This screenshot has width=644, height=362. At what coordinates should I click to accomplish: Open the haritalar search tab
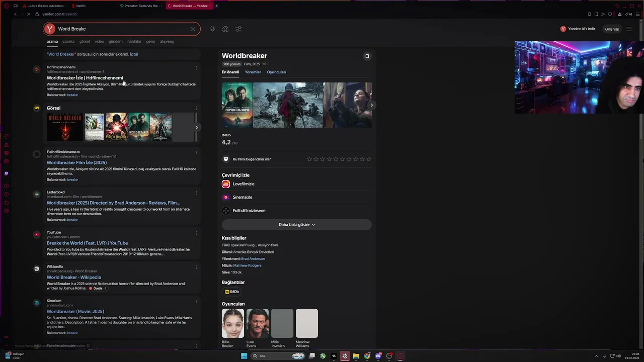pyautogui.click(x=134, y=42)
